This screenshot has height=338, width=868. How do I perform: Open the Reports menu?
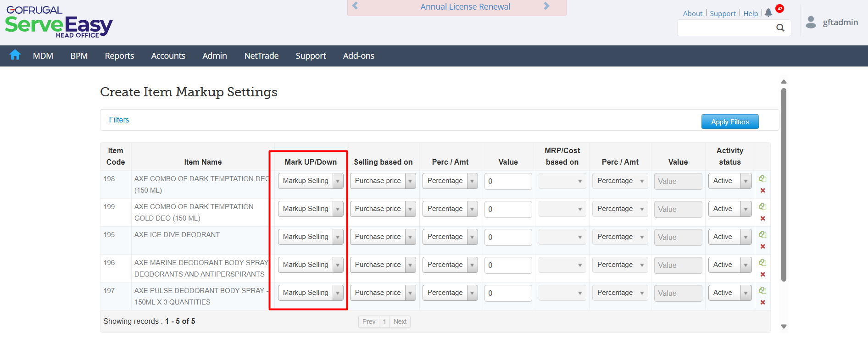point(119,56)
